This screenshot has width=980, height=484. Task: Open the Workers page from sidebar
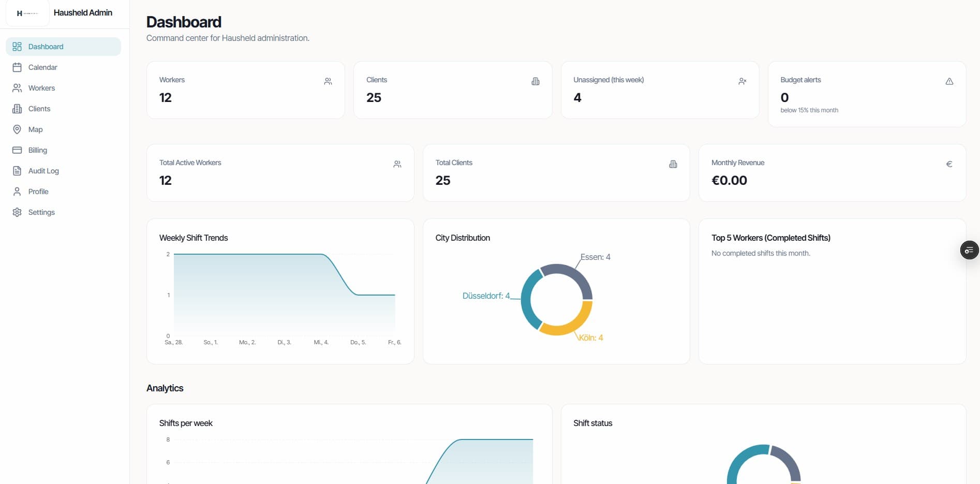tap(41, 88)
